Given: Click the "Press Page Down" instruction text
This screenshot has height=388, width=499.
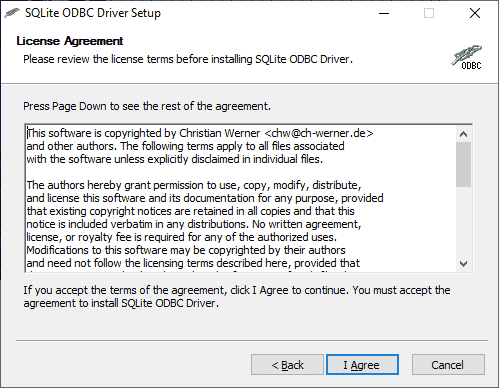Looking at the screenshot, I should 147,106.
